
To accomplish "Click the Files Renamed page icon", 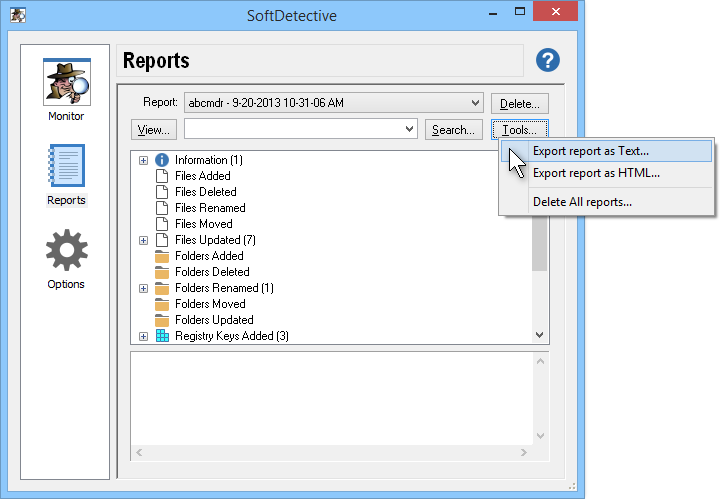I will coord(162,208).
